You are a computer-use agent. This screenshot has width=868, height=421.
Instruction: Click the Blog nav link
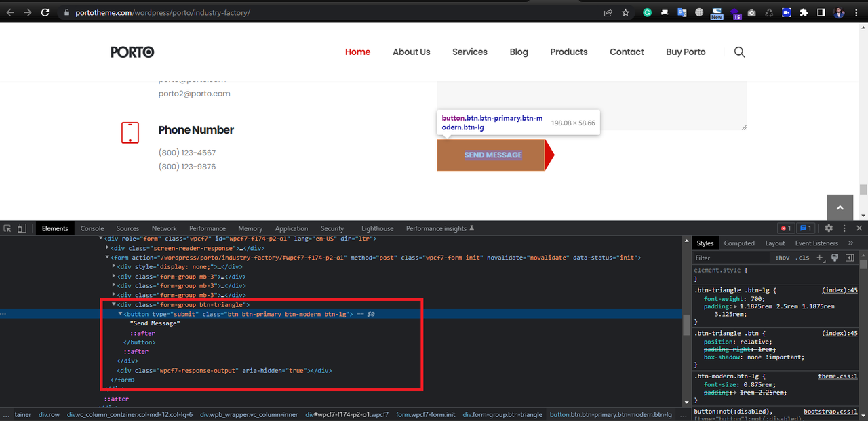pos(519,52)
